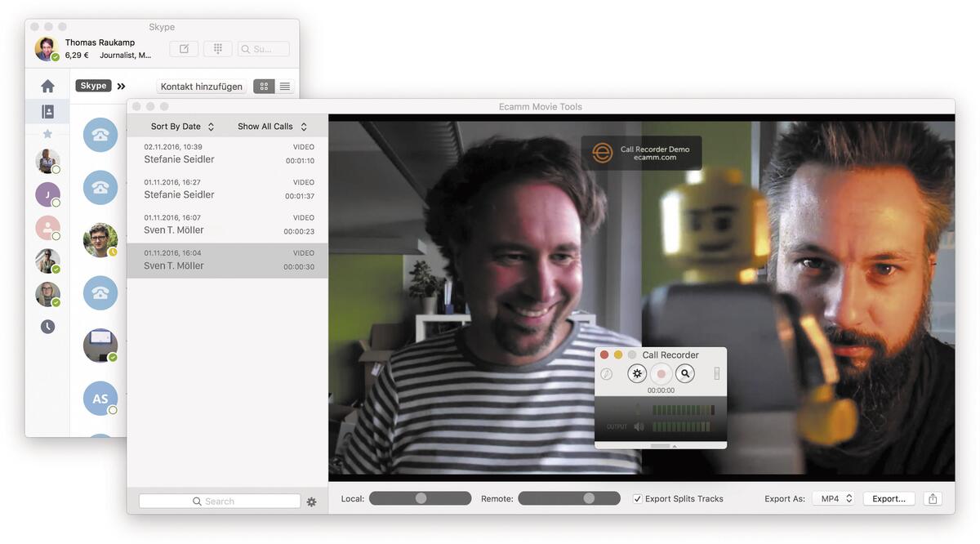Expand the Skype chevron menu

[121, 85]
